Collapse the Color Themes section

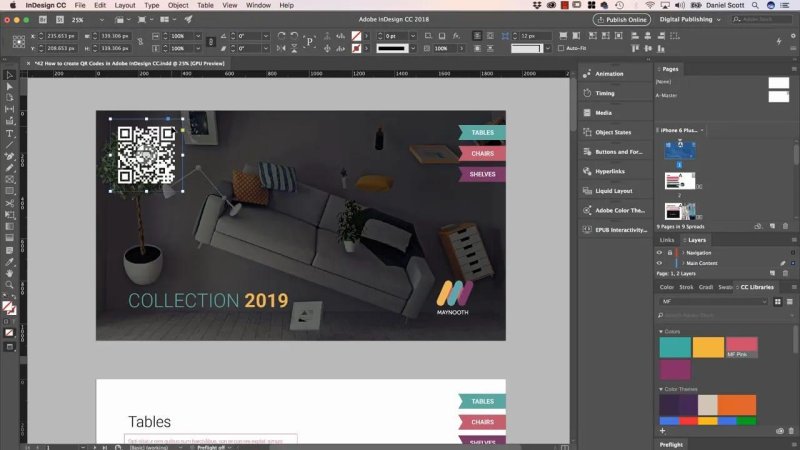[x=661, y=389]
